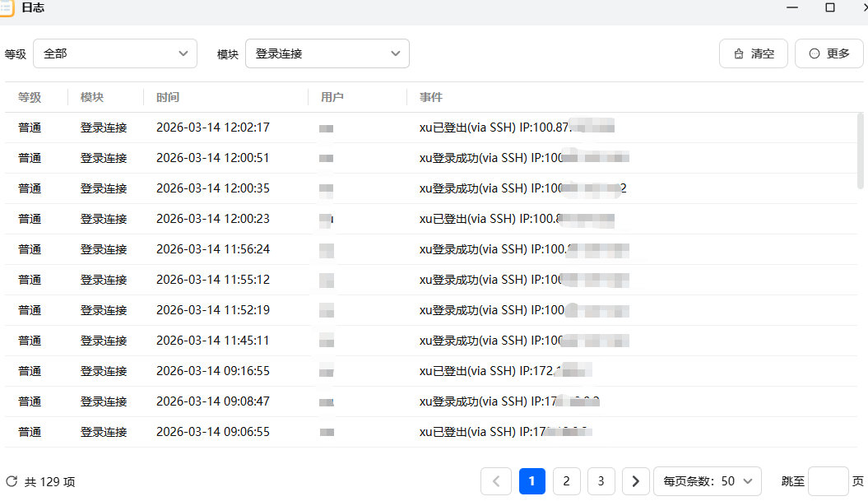868x501 pixels.
Task: Open the 等级 filter showing 全部
Action: [x=115, y=53]
